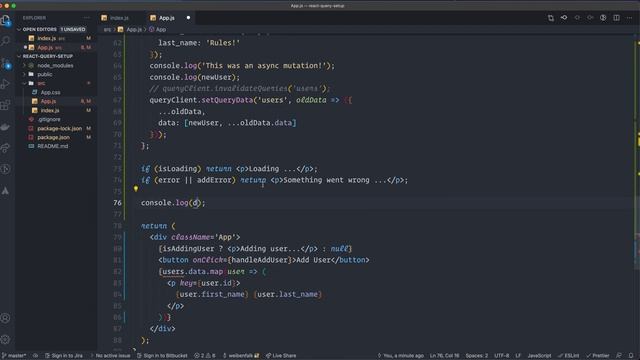Click the App symbol breadcrumb

tap(158, 30)
